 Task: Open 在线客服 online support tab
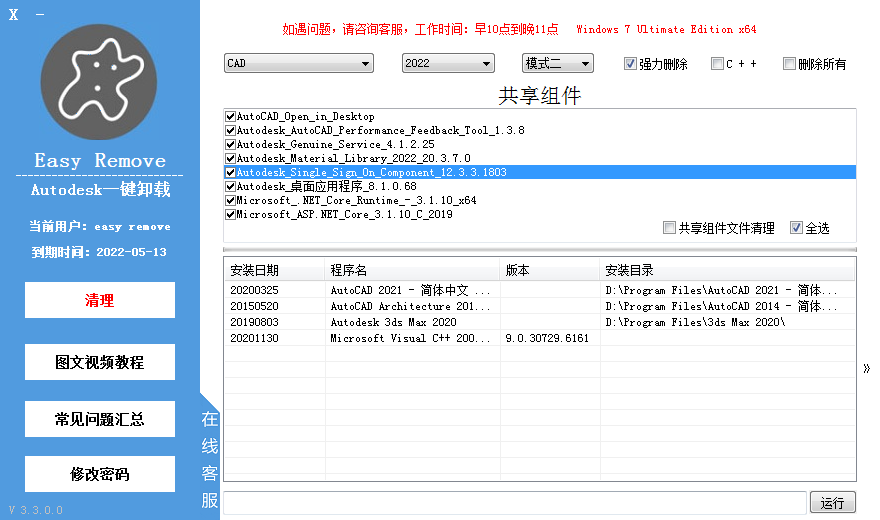click(x=209, y=459)
